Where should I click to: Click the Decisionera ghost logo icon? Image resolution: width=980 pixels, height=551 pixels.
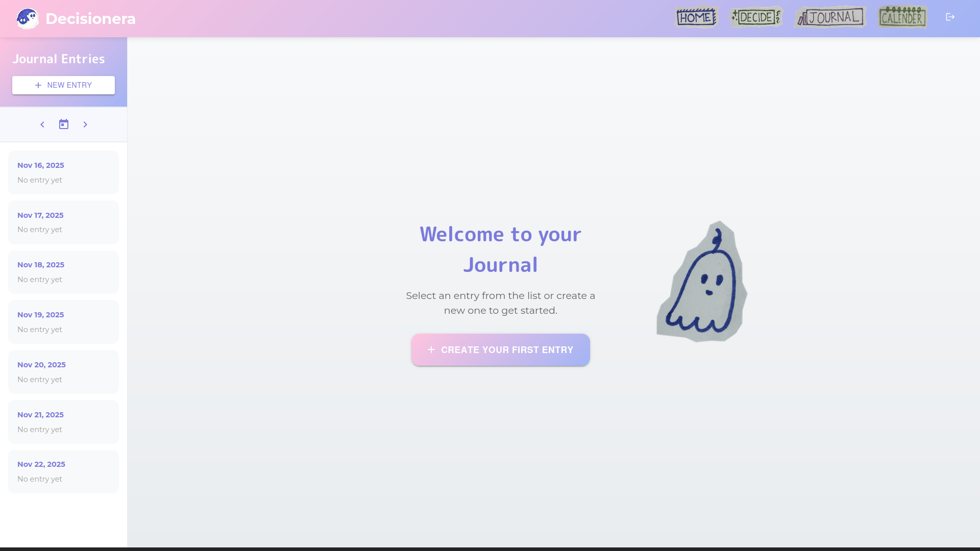click(28, 19)
